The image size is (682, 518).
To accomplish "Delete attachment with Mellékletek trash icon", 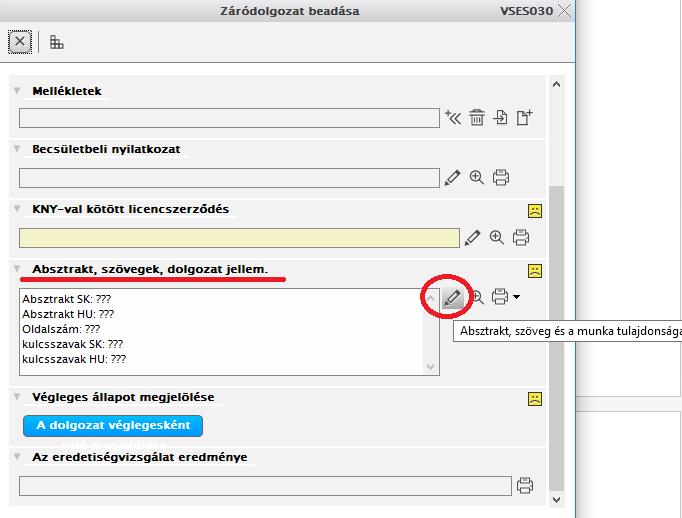I will (x=477, y=117).
